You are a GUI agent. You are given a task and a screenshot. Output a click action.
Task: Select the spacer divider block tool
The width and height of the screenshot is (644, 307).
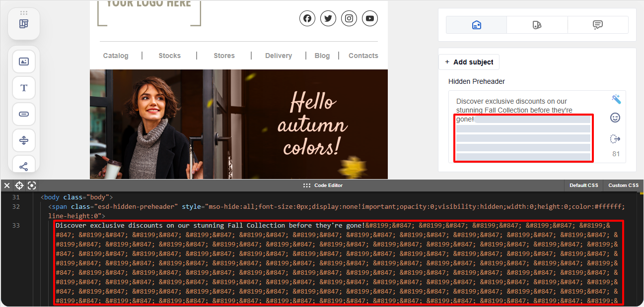(x=23, y=140)
